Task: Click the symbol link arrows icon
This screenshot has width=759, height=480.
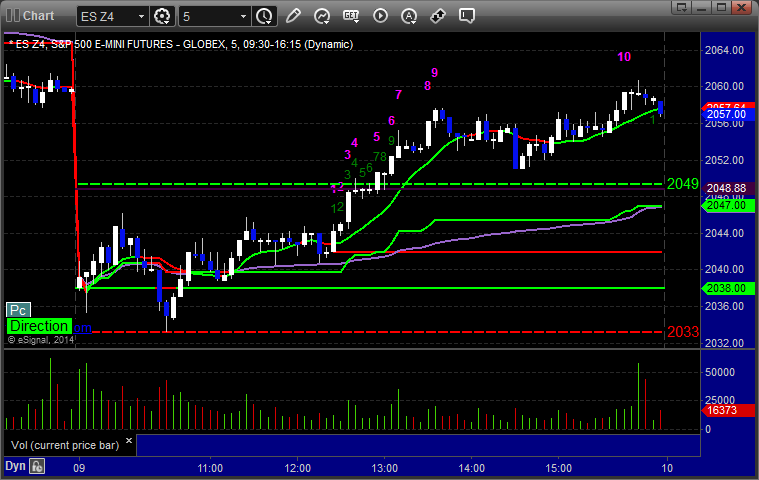Action: point(438,16)
